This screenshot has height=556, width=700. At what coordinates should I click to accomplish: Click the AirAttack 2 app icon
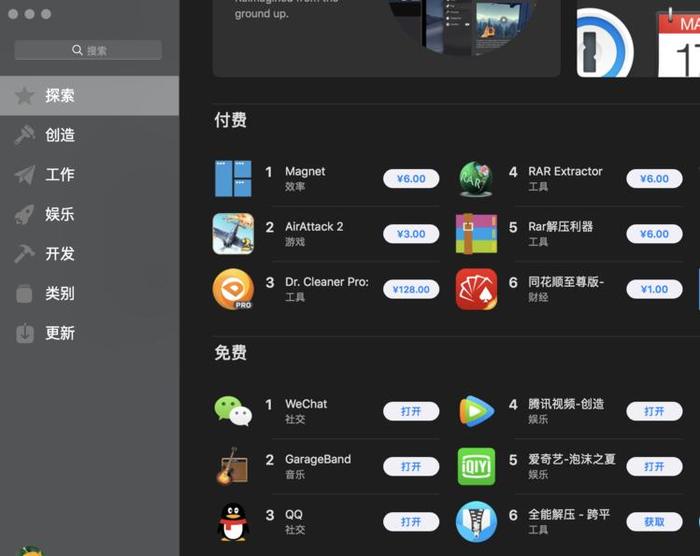pyautogui.click(x=233, y=234)
